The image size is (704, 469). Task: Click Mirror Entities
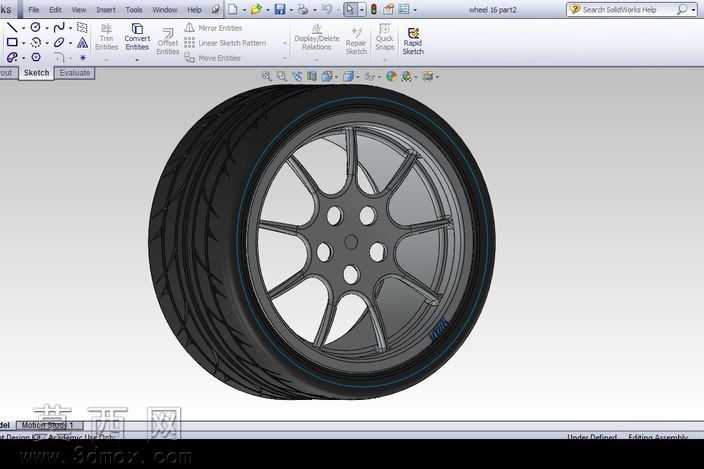click(213, 28)
